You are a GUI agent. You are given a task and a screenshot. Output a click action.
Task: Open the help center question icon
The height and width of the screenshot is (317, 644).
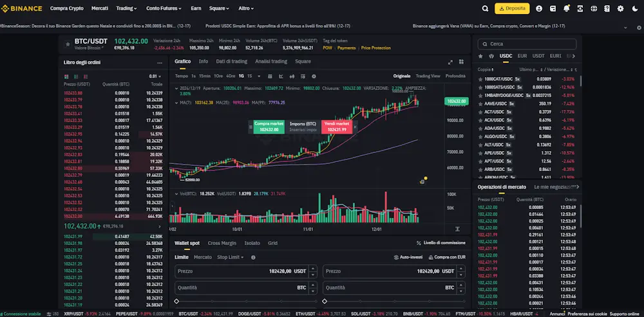coord(607,8)
